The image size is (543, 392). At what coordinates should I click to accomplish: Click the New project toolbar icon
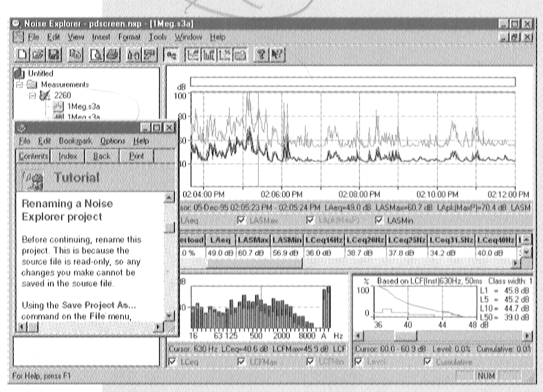[x=22, y=55]
